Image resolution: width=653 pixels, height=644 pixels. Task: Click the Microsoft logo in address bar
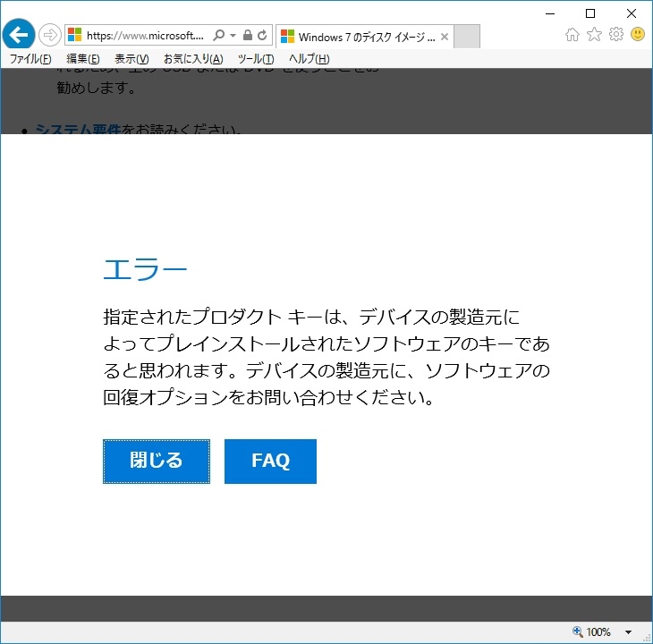tap(74, 35)
